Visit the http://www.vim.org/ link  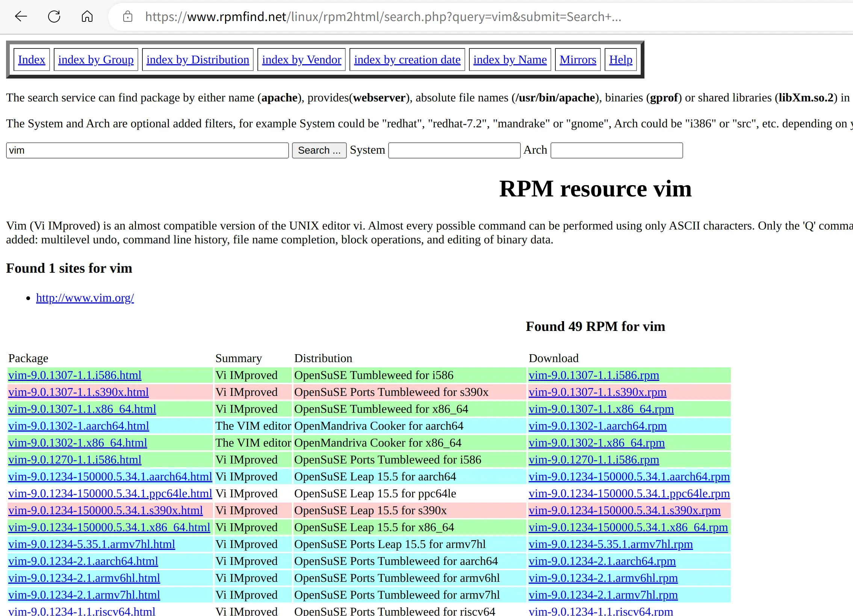click(x=85, y=297)
